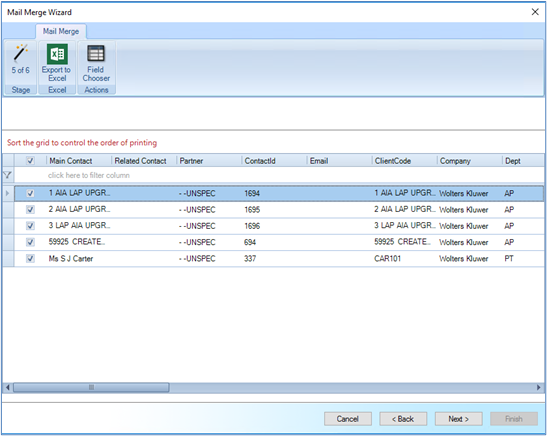The width and height of the screenshot is (547, 436).
Task: Click ContactId value 1695
Action: pos(252,210)
